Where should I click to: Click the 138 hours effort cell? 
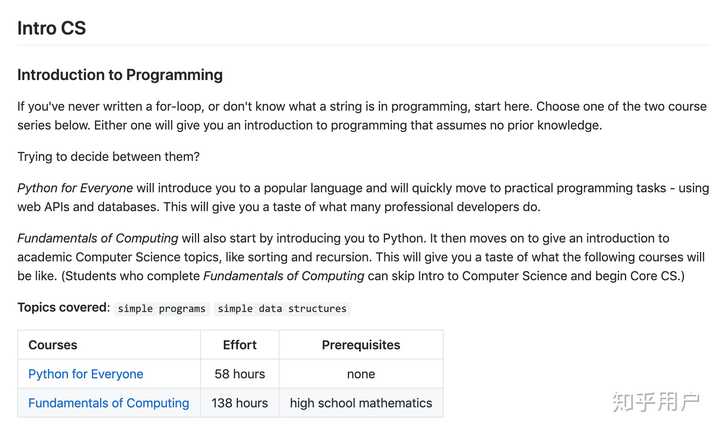(239, 403)
